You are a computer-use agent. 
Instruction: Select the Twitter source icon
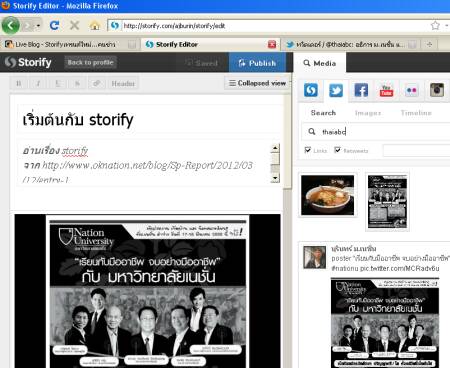tap(336, 90)
